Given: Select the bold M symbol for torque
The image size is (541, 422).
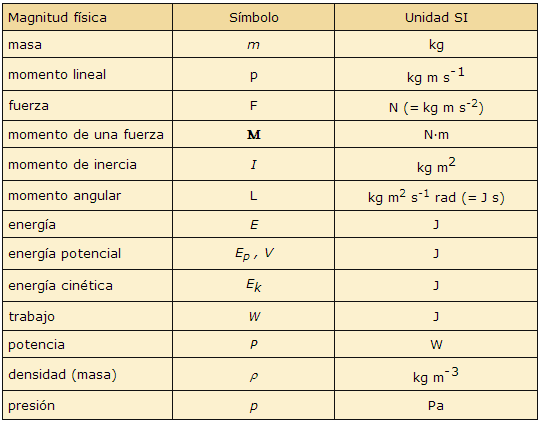Looking at the screenshot, I should (x=254, y=135).
